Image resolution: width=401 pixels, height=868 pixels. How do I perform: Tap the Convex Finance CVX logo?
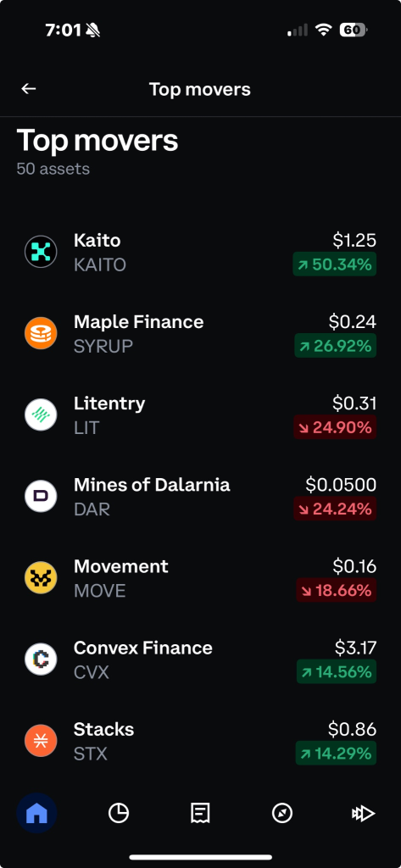click(41, 659)
